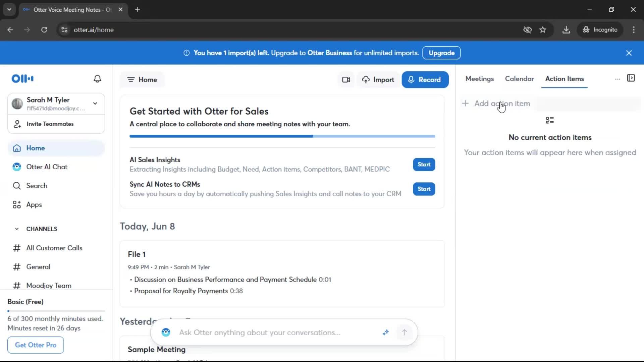Click the onboarding progress bar
This screenshot has width=644, height=362.
pyautogui.click(x=282, y=136)
